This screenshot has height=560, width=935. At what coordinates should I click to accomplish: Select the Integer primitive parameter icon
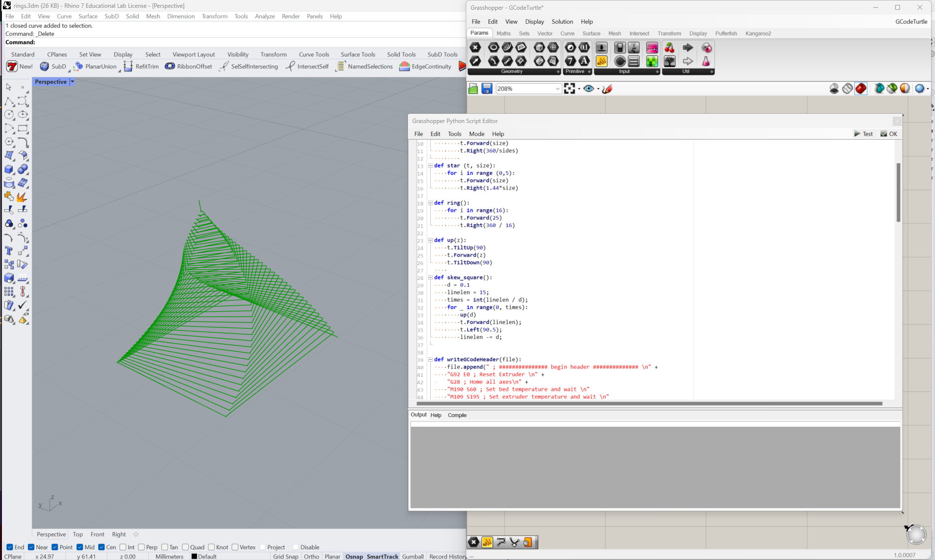571,61
